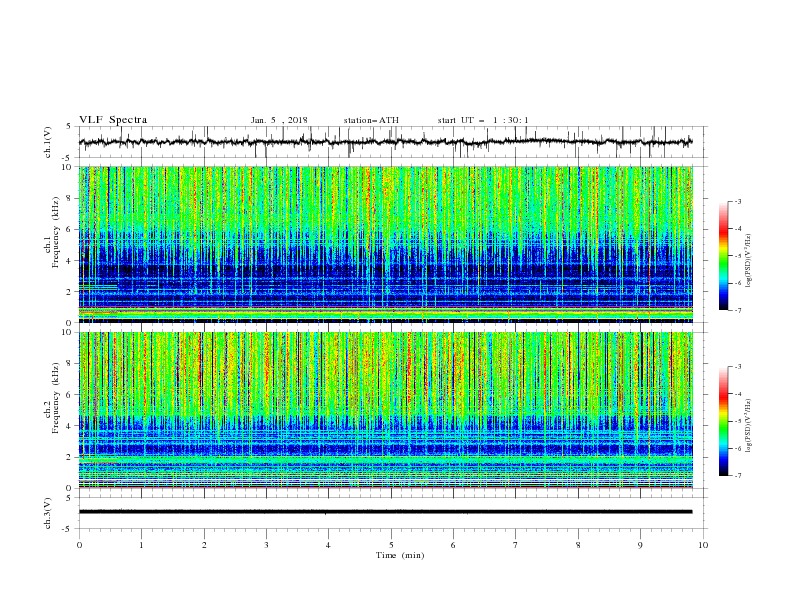The width and height of the screenshot is (792, 612).
Task: Click the "station=ATH" header label
Action: pos(371,120)
